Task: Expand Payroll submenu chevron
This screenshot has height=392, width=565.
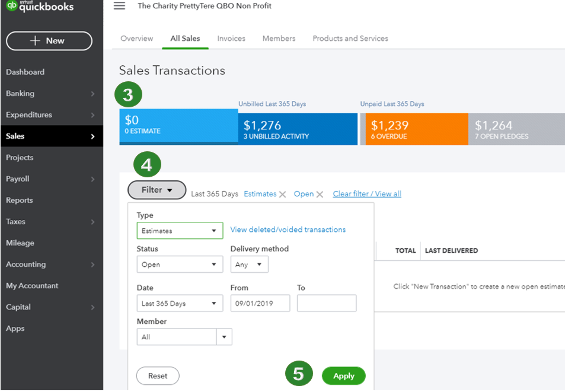Action: click(x=92, y=179)
